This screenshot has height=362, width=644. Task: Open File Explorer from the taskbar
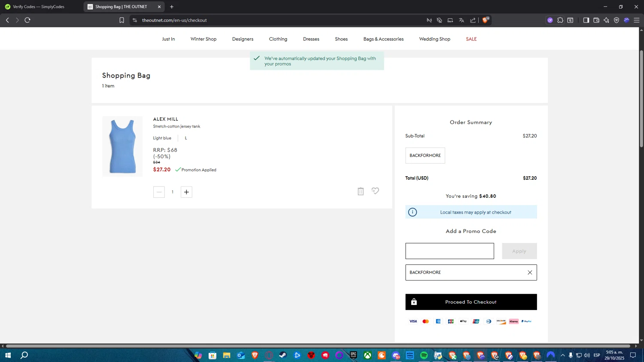[x=227, y=355]
